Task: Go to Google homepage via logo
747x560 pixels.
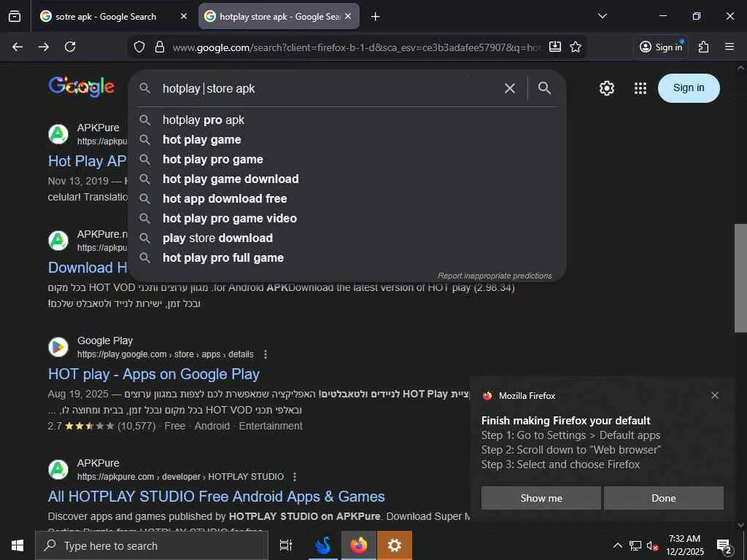Action: pos(82,87)
